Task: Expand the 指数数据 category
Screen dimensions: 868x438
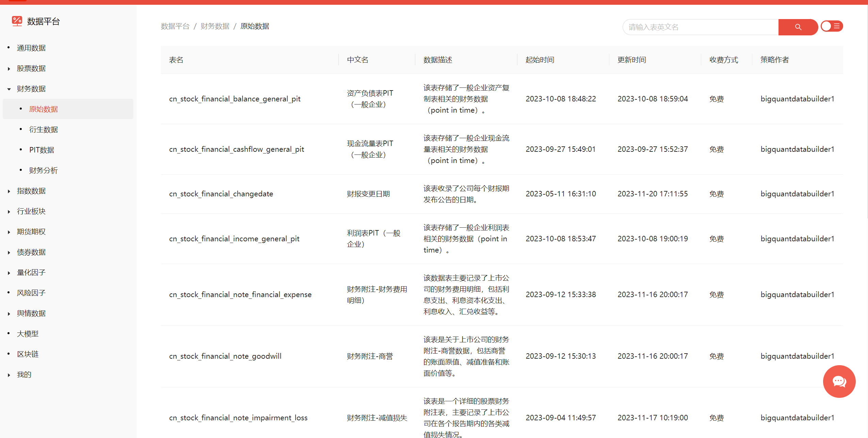Action: click(31, 191)
